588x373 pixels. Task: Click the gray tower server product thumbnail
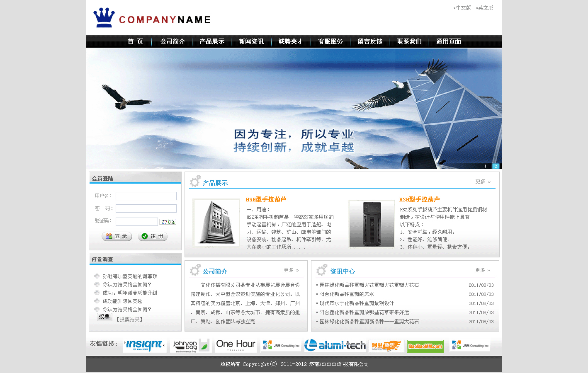(x=216, y=223)
